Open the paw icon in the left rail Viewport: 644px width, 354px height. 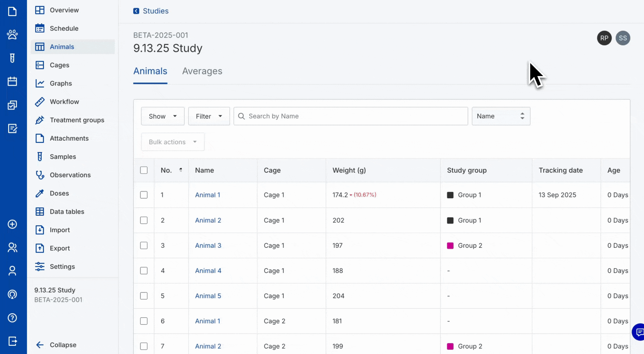pyautogui.click(x=12, y=35)
